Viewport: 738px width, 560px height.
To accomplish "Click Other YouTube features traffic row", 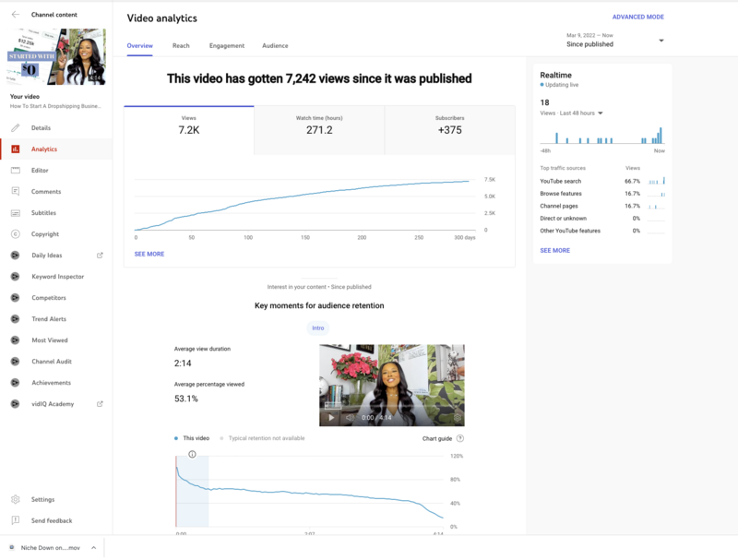I will point(602,231).
